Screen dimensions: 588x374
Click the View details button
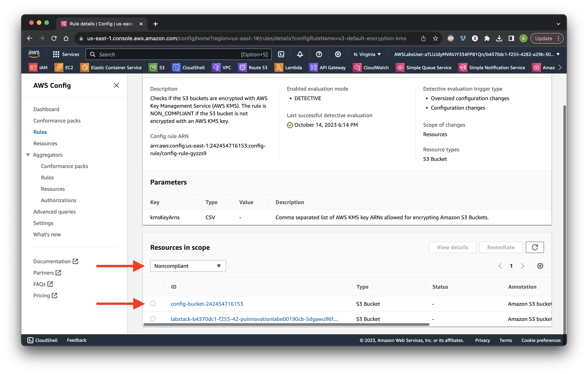click(452, 247)
